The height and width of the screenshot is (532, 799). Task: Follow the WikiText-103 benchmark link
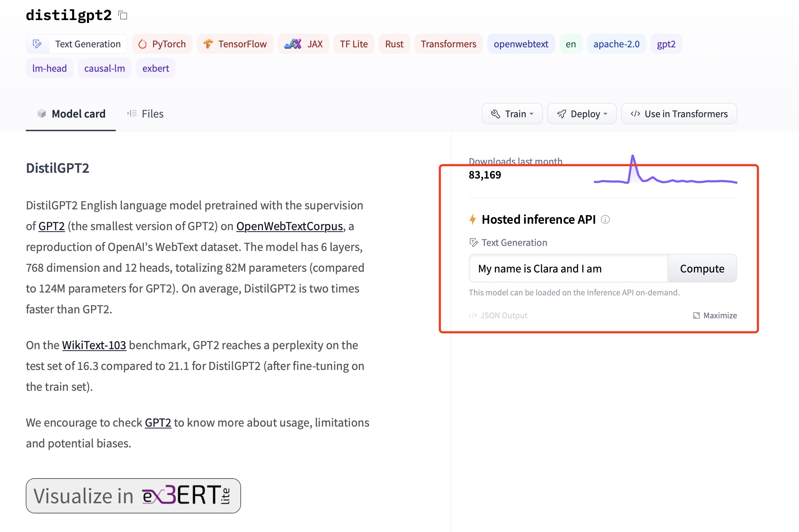94,345
